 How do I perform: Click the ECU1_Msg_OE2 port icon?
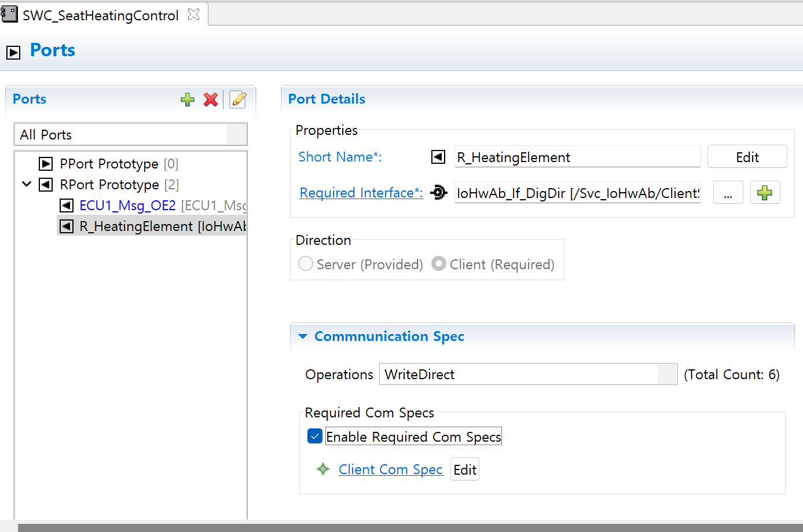point(67,206)
